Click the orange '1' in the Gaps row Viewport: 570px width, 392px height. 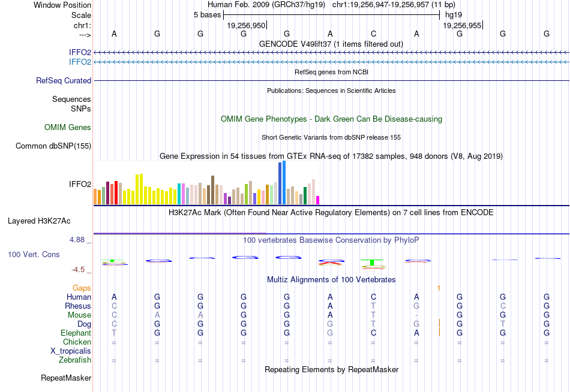click(439, 288)
